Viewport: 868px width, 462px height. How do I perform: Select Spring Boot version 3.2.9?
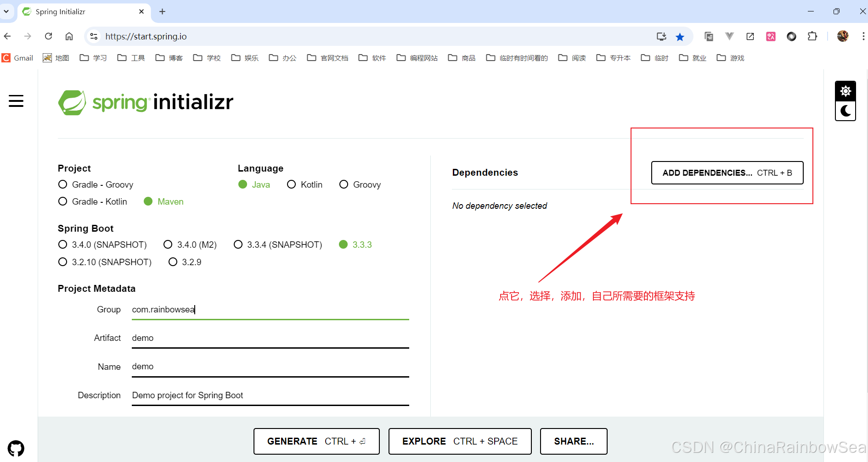click(173, 262)
